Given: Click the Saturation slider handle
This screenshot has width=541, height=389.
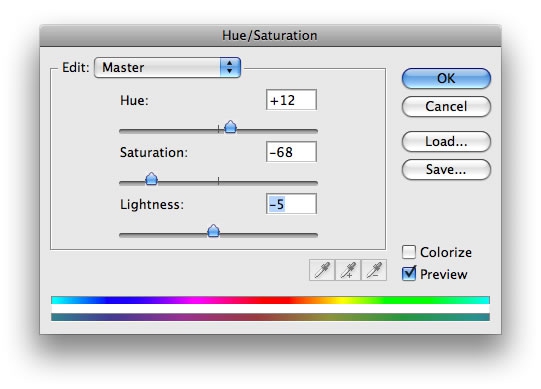Looking at the screenshot, I should (151, 179).
